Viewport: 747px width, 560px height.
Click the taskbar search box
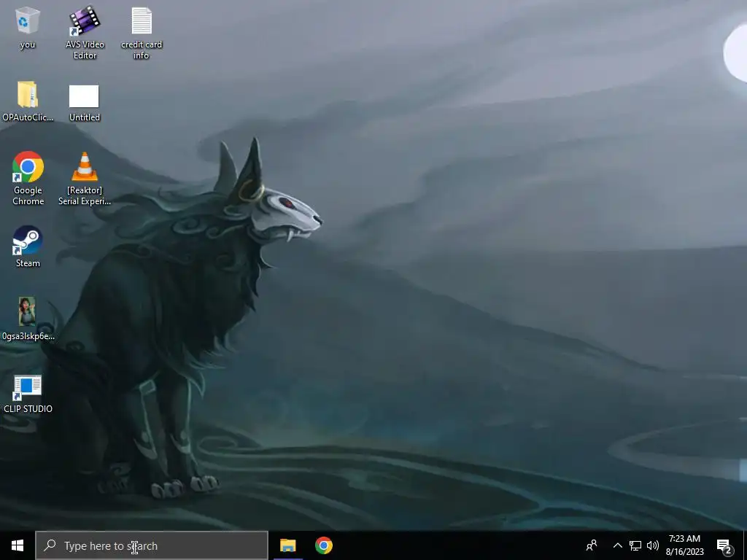point(152,545)
